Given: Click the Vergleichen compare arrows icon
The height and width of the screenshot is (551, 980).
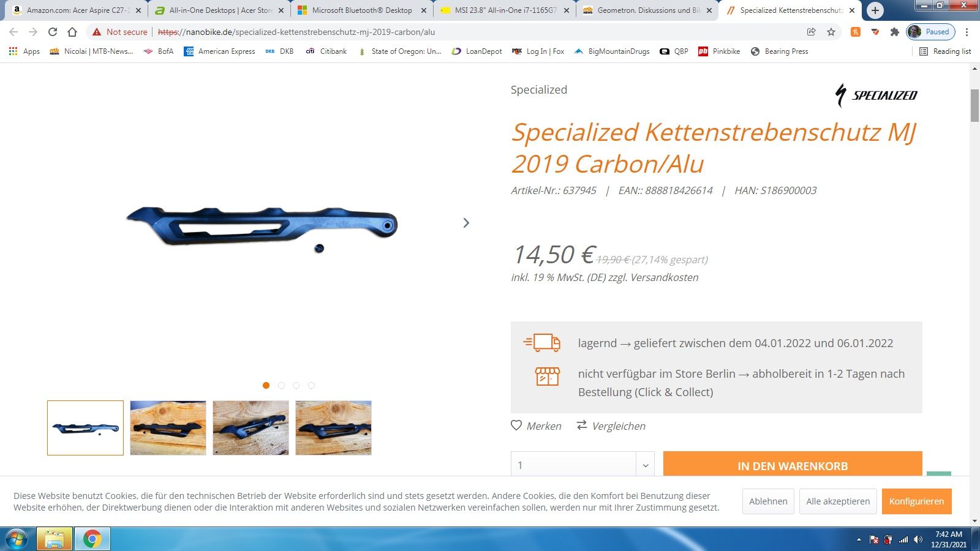Looking at the screenshot, I should point(582,425).
